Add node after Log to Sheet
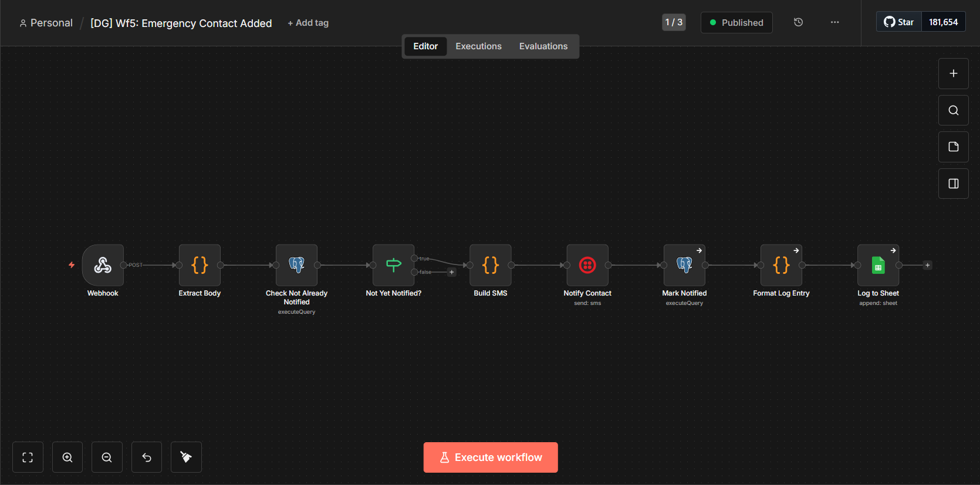980x485 pixels. (x=927, y=265)
